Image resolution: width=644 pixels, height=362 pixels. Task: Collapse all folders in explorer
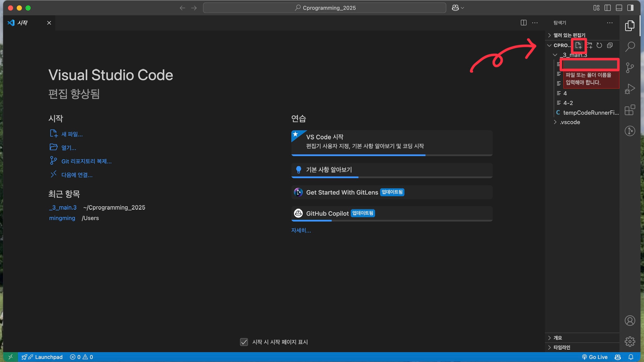pos(610,45)
